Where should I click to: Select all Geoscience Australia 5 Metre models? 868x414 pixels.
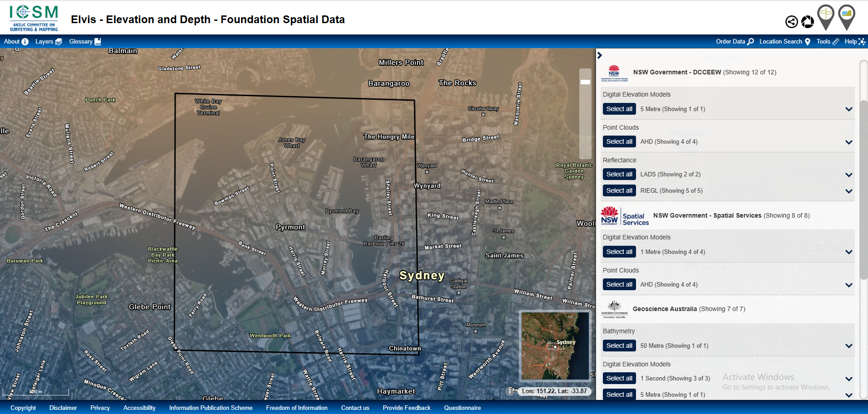coord(619,395)
